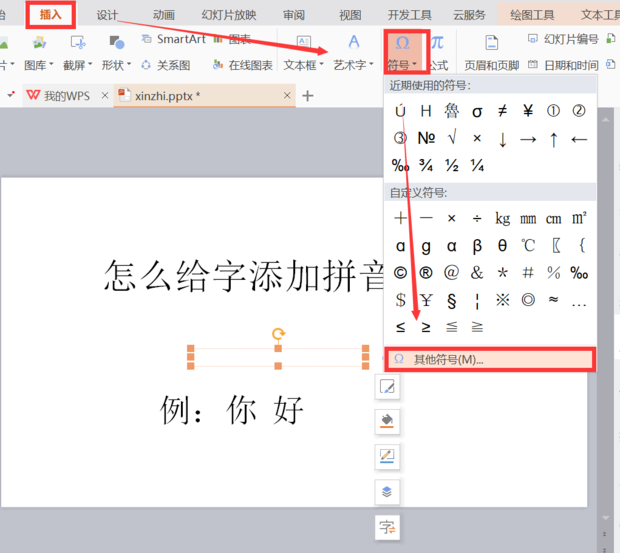
Task: Insert the № symbol
Action: click(x=426, y=138)
